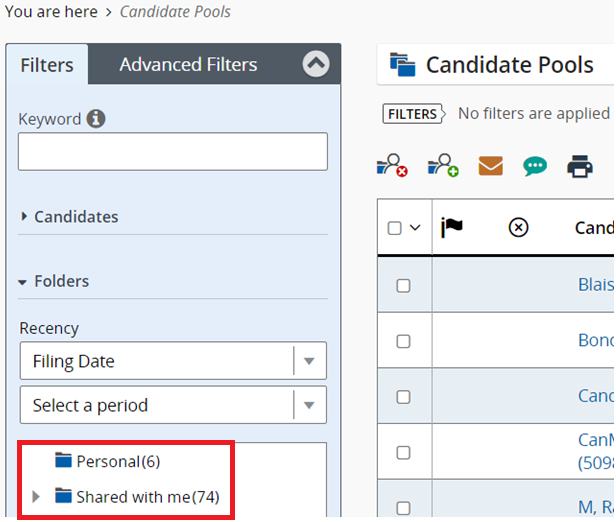
Task: Click the Keyword info icon
Action: point(96,119)
